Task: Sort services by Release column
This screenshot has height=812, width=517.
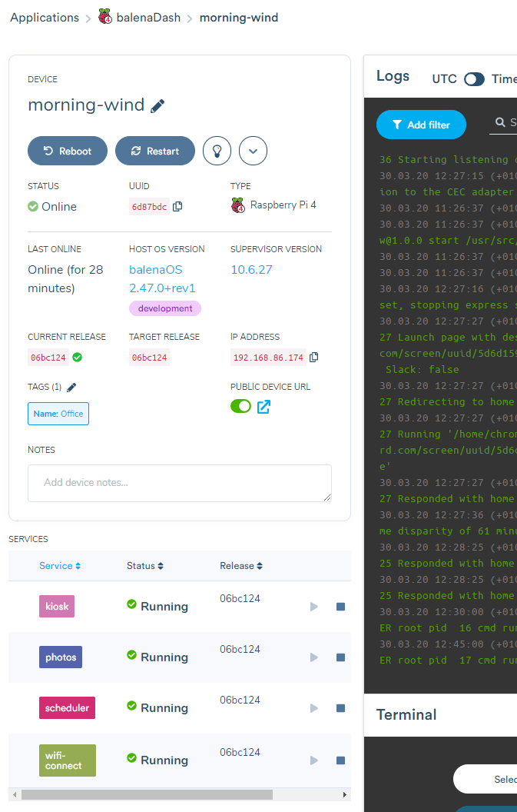Action: click(x=241, y=565)
